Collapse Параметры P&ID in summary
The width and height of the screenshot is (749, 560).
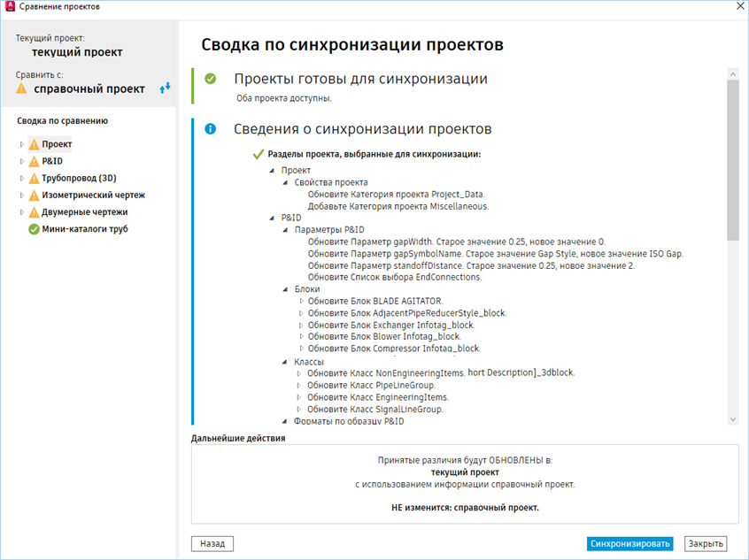tap(286, 230)
